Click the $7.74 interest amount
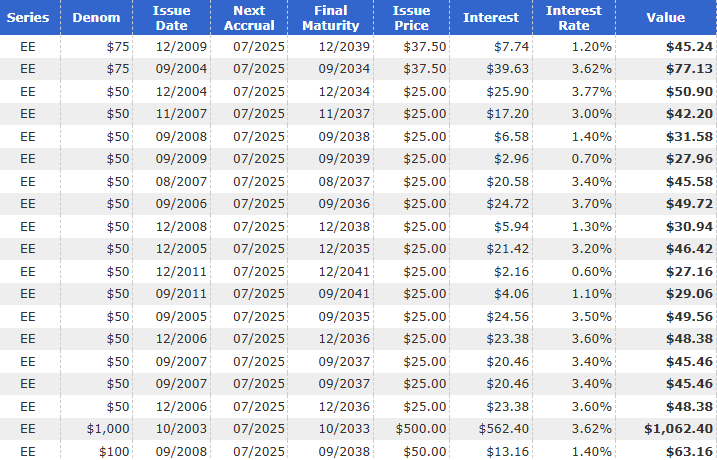The image size is (717, 460). 511,47
